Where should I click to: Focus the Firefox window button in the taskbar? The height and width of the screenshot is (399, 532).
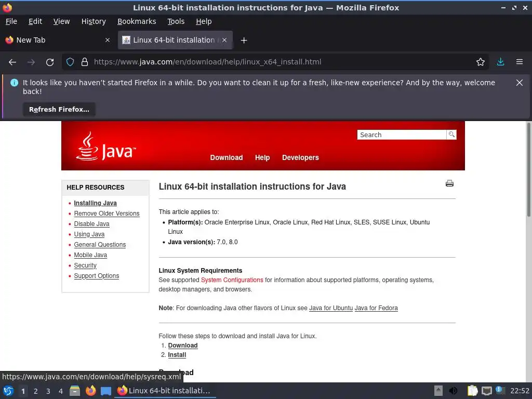pos(165,391)
